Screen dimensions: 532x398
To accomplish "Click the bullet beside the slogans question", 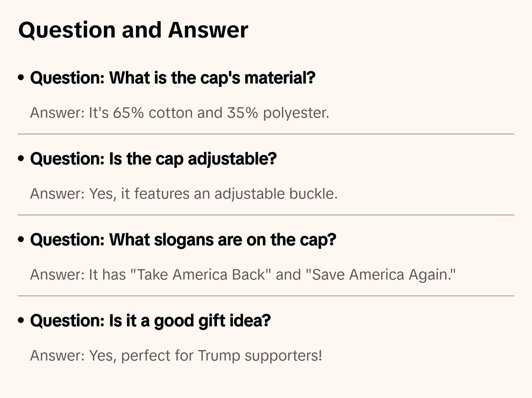I will [x=21, y=239].
